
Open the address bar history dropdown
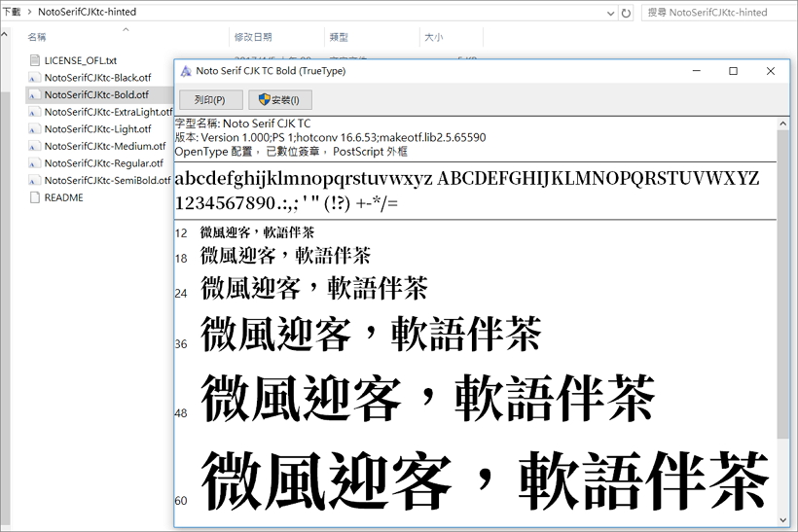[x=611, y=14]
